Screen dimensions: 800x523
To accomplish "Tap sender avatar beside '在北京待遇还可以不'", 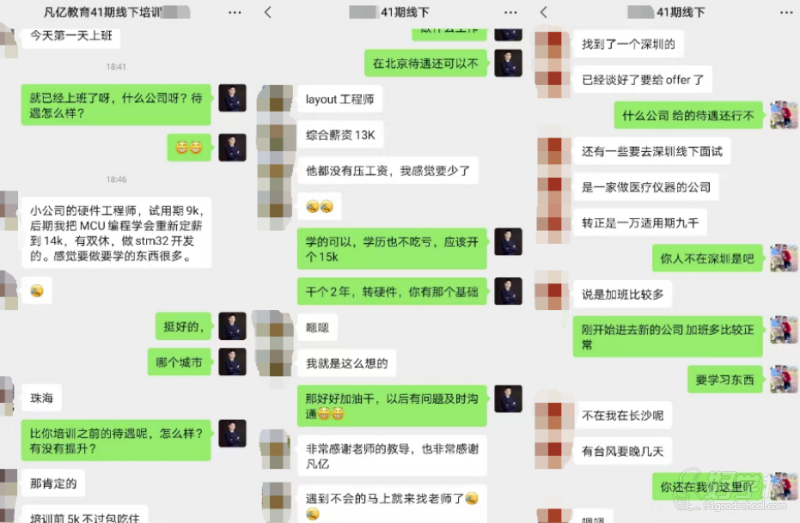I will 508,63.
